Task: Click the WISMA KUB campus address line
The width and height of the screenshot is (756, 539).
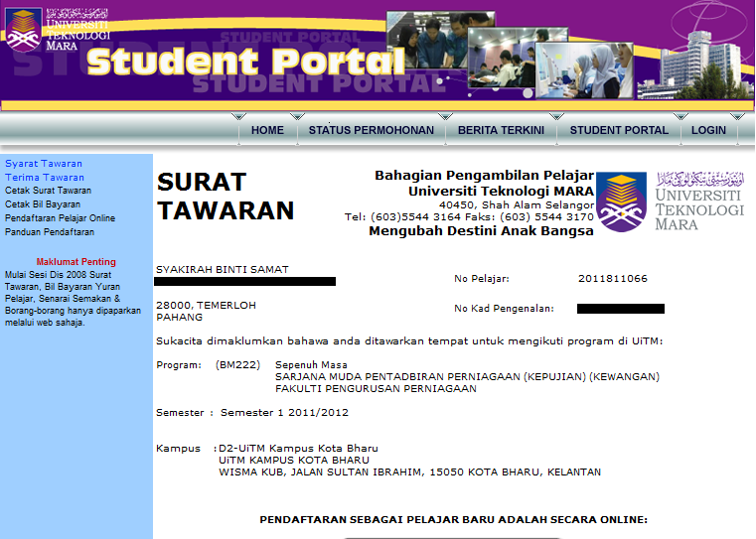Action: click(410, 472)
